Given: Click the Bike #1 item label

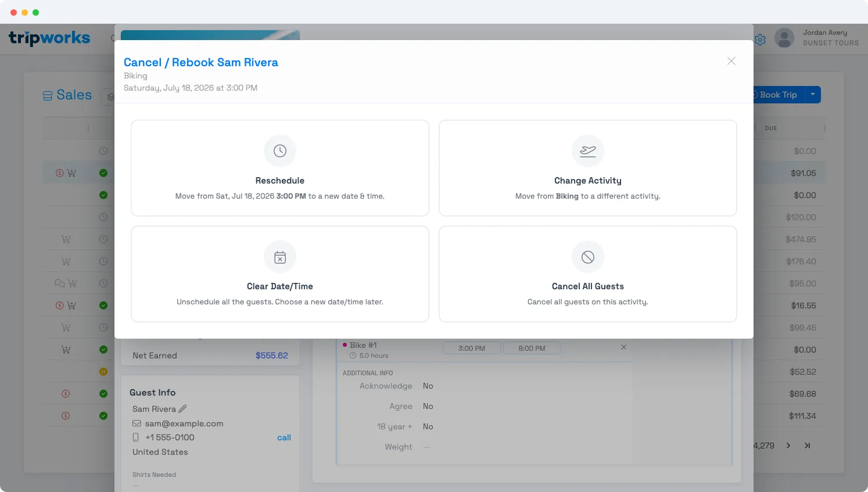Looking at the screenshot, I should pyautogui.click(x=363, y=345).
